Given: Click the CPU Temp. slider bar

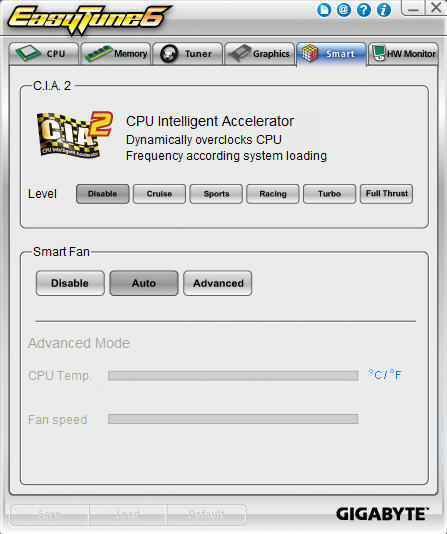Looking at the screenshot, I should [233, 376].
